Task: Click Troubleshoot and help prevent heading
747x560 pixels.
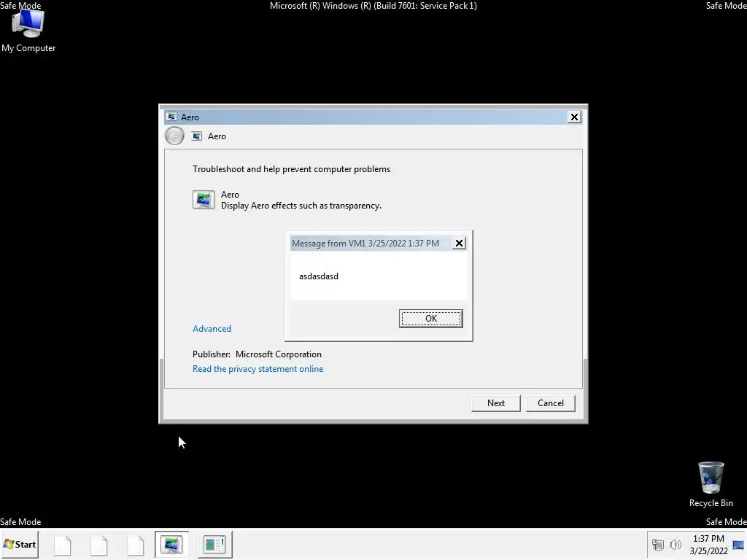Action: click(292, 169)
